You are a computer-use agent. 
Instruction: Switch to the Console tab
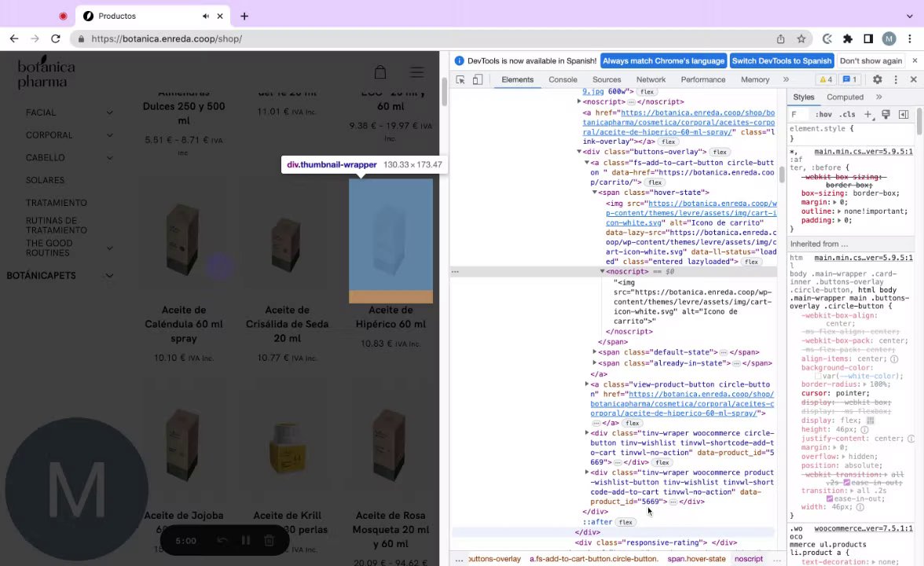pyautogui.click(x=563, y=79)
